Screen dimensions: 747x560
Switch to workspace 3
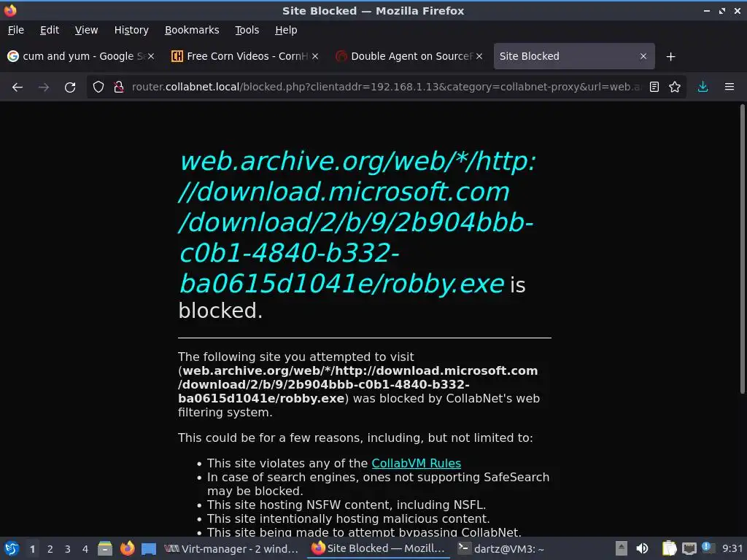(68, 549)
